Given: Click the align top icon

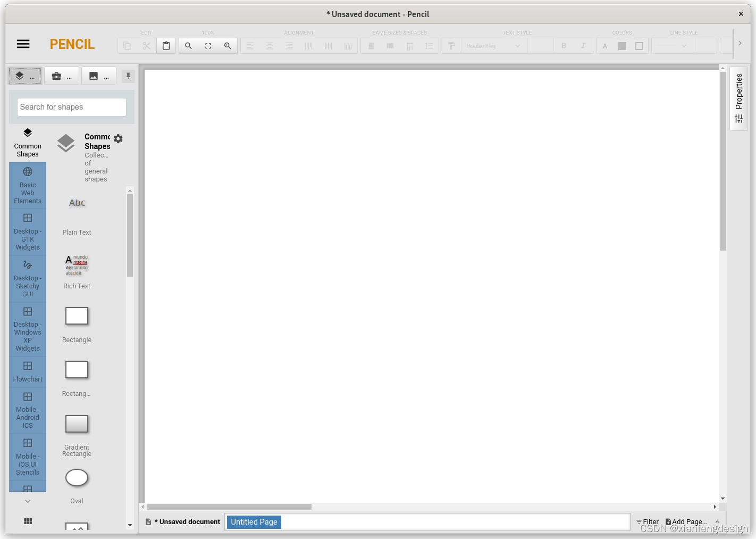Looking at the screenshot, I should (x=309, y=46).
